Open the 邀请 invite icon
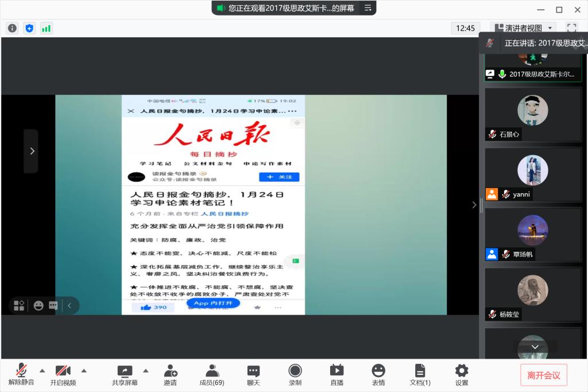The width and height of the screenshot is (588, 392). [170, 375]
